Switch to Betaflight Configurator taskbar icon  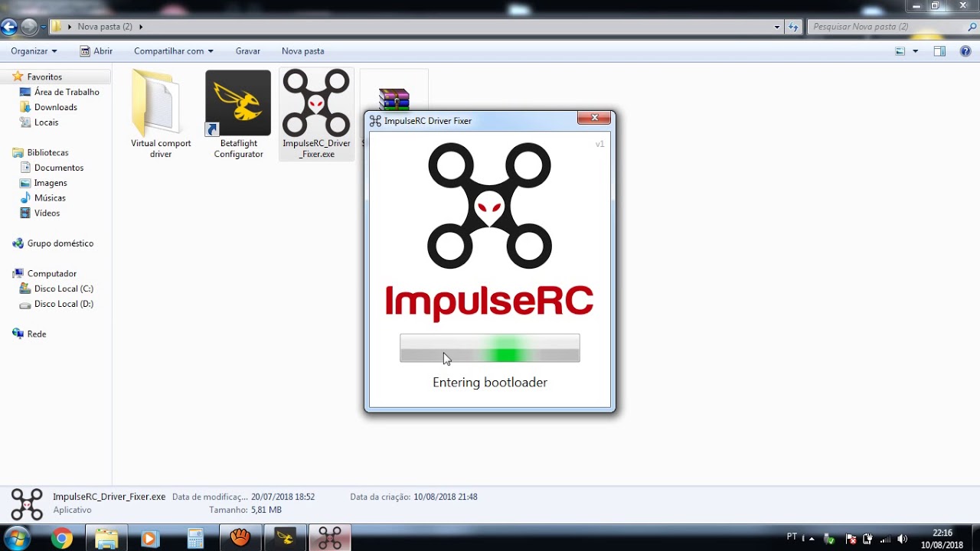click(x=285, y=538)
